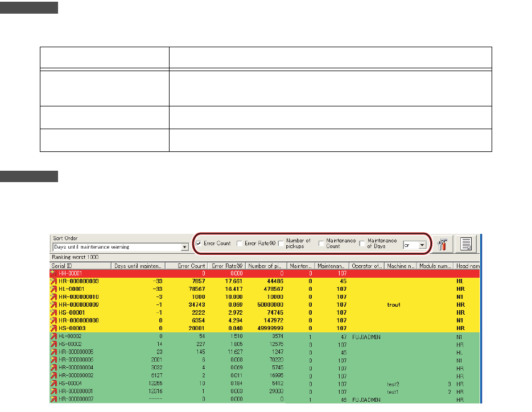Screen dimensions: 532x412
Task: Enable the Maintenance Count checkbox
Action: coord(321,244)
